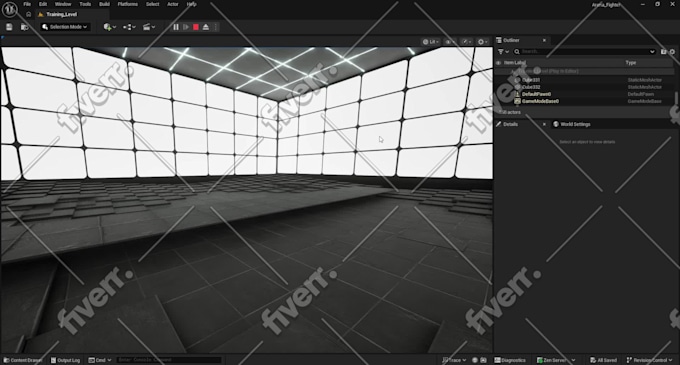Open the Blueprints toolbar dropdown
Image resolution: width=680 pixels, height=365 pixels.
point(129,27)
